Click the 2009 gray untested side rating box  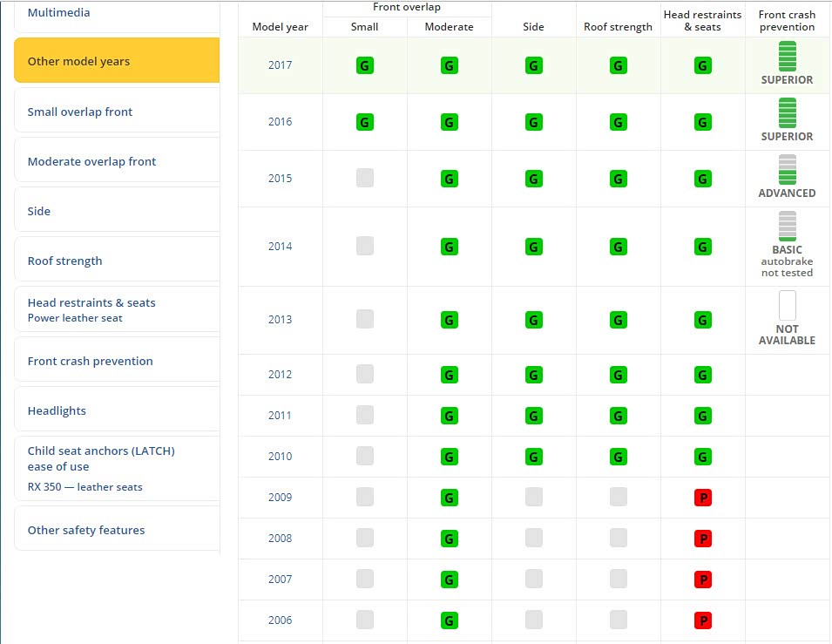(x=533, y=498)
